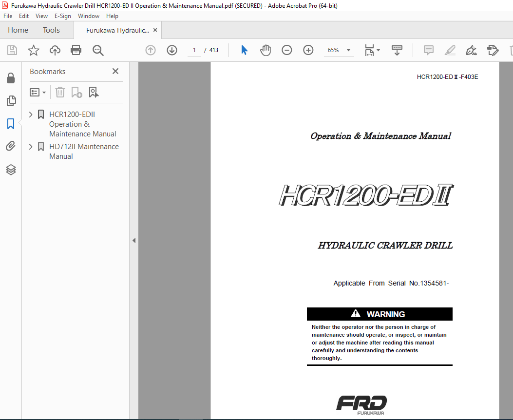This screenshot has height=420, width=513.
Task: Zoom in with plus button
Action: click(x=308, y=50)
